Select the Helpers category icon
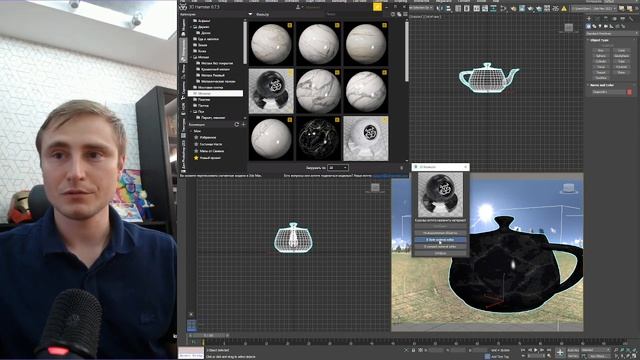 pyautogui.click(x=611, y=27)
